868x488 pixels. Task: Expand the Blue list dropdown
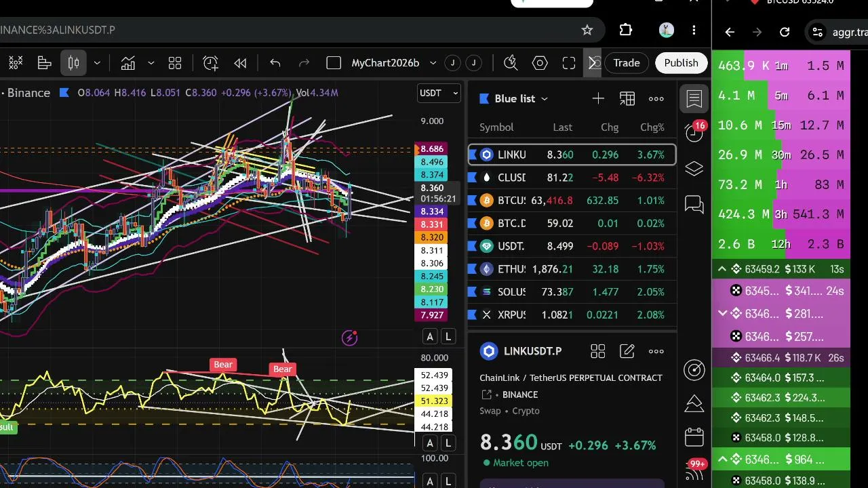544,99
